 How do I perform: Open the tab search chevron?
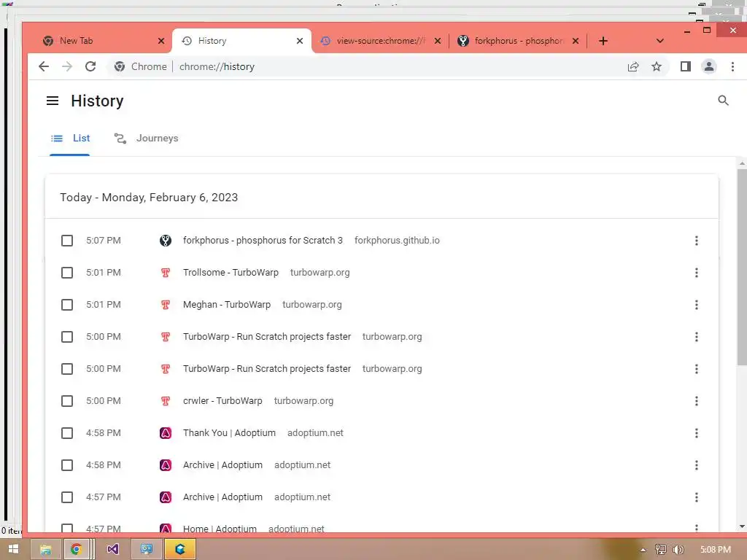point(659,41)
